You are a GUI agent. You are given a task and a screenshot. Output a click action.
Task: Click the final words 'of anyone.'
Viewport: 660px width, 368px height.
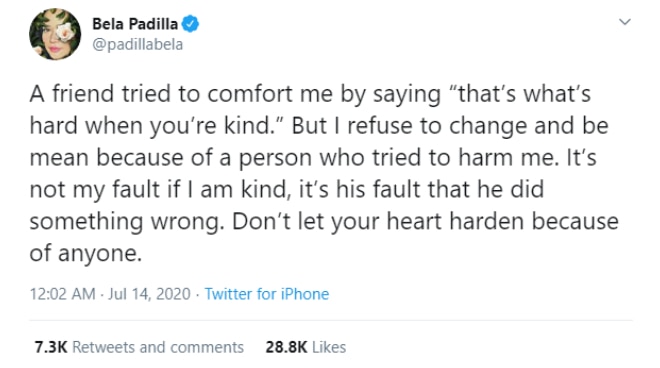point(85,253)
